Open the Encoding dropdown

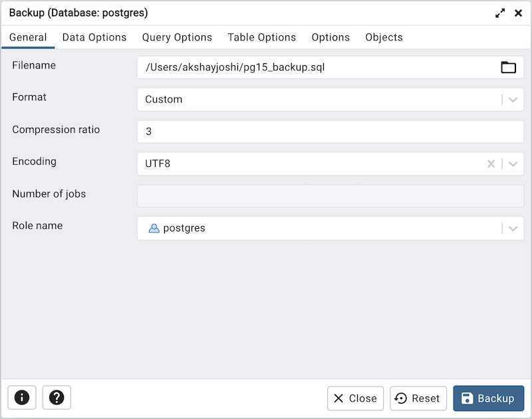pos(512,163)
